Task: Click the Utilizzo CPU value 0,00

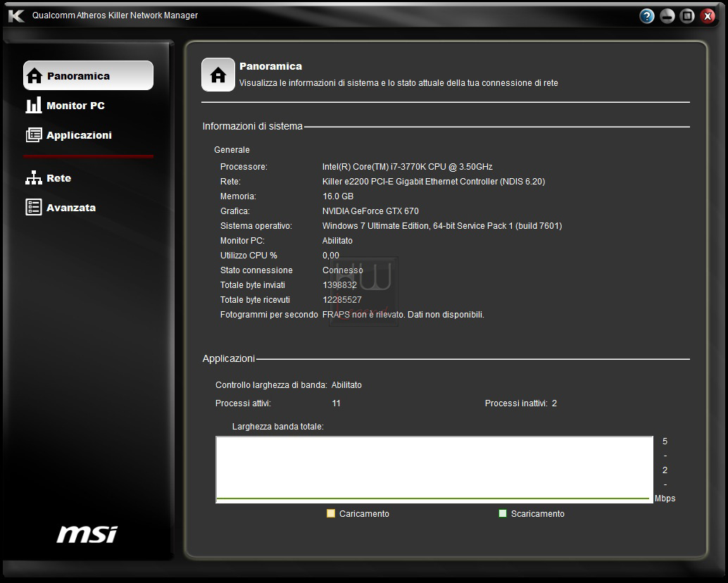Action: click(331, 256)
